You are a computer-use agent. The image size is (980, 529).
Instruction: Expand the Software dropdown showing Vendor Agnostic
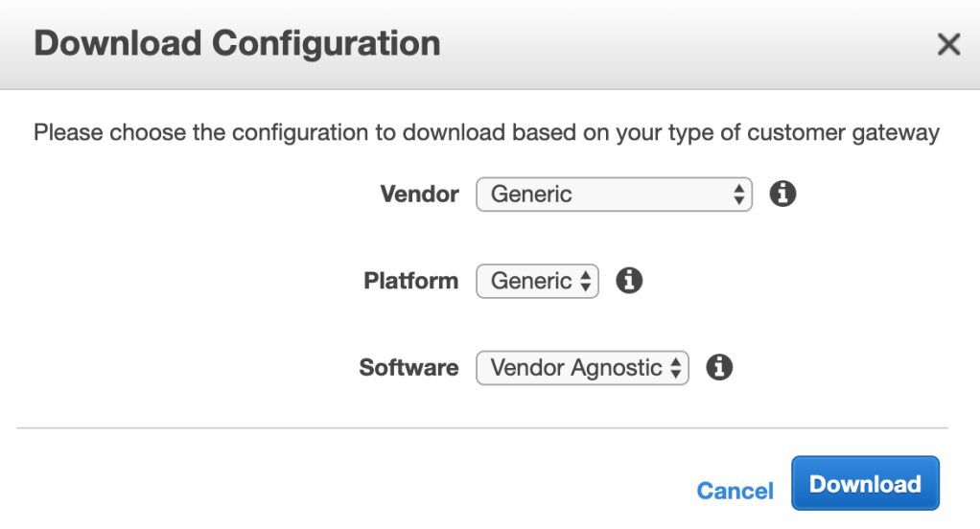582,368
